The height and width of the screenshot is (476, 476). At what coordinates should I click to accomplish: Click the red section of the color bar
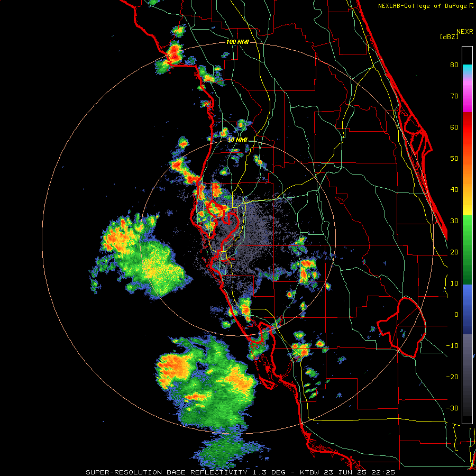coord(467,127)
